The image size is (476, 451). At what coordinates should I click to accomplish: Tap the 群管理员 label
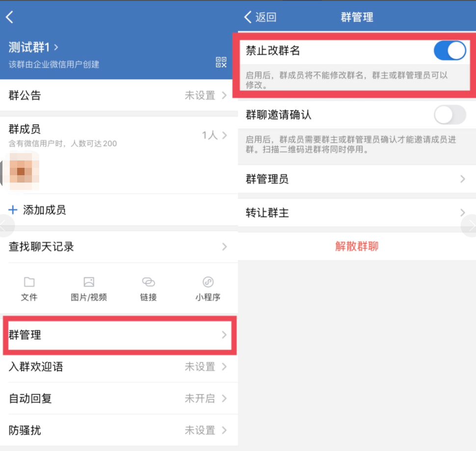[x=267, y=179]
